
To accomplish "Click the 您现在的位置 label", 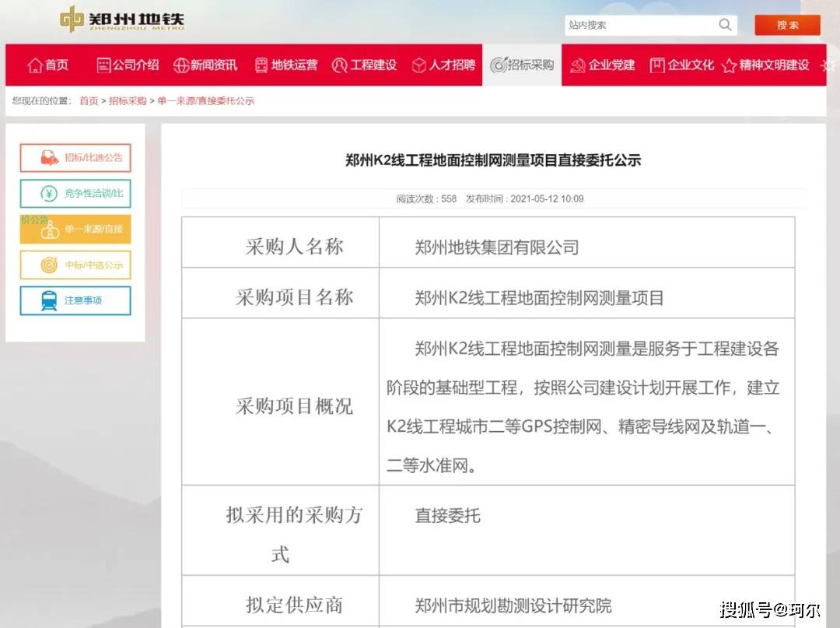I will (x=42, y=100).
